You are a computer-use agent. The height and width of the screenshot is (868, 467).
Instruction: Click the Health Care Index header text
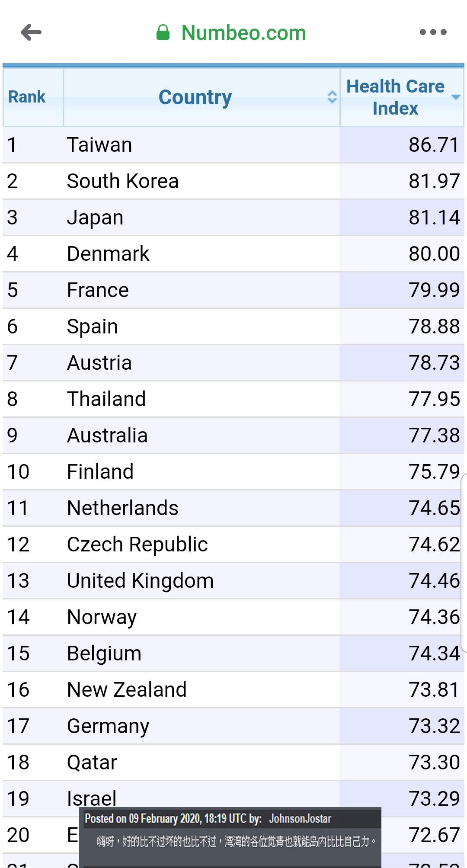coord(395,97)
